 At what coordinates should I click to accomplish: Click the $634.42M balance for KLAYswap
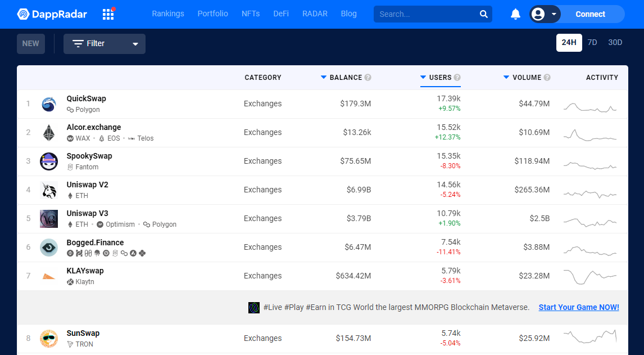(x=353, y=276)
